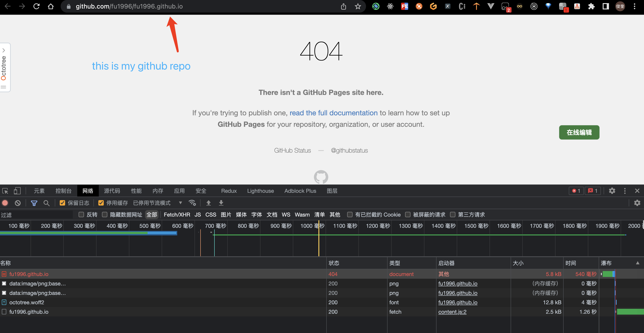Viewport: 644px width, 333px height.
Task: Start recording network log
Action: [x=5, y=203]
